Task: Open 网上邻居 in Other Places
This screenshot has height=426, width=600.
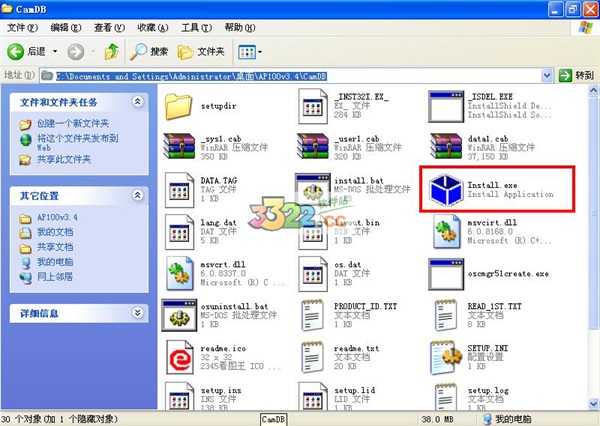Action: pos(55,276)
